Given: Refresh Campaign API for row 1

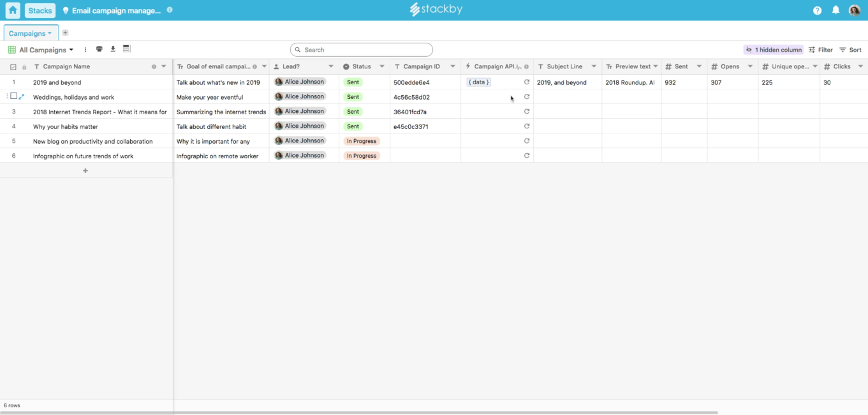Looking at the screenshot, I should pyautogui.click(x=527, y=82).
